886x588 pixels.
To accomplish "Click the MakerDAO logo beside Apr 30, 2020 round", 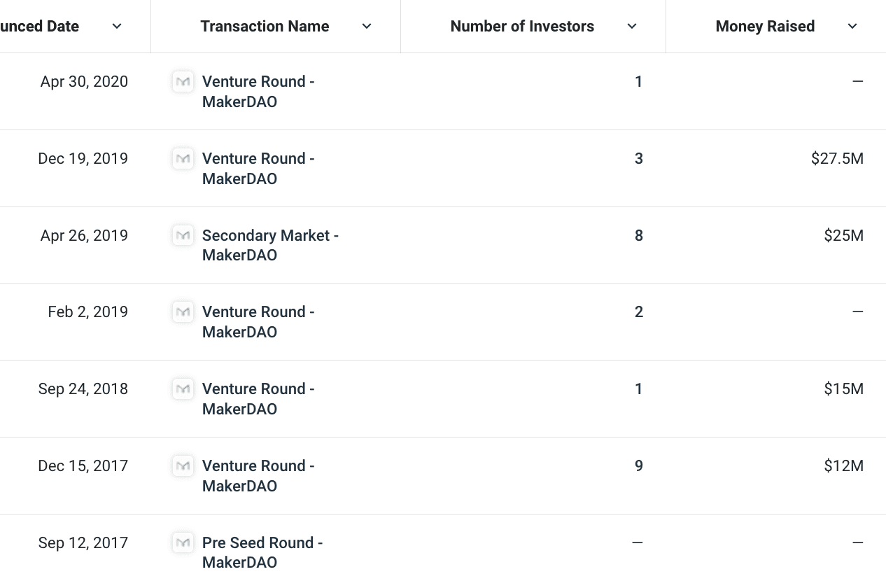I will point(183,81).
